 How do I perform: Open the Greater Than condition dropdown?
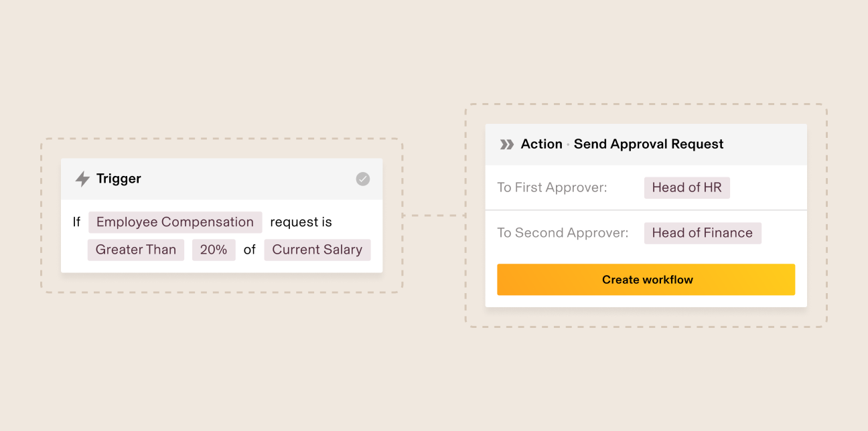pos(136,250)
